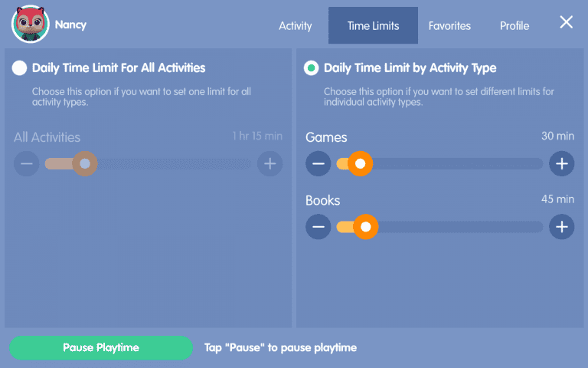The height and width of the screenshot is (368, 588).
Task: Go to the Favorites tab
Action: tap(449, 26)
